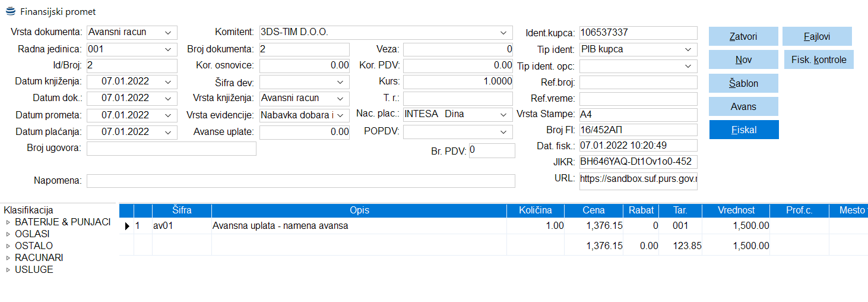
Task: Expand the BATERIJE & PUNJACI tree node
Action: pyautogui.click(x=8, y=222)
